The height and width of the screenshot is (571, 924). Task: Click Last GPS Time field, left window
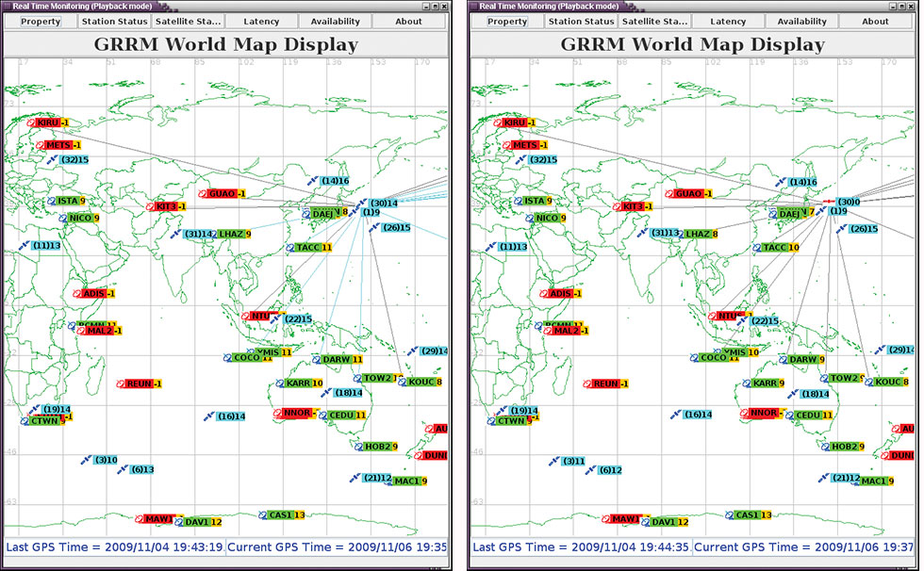coord(114,547)
